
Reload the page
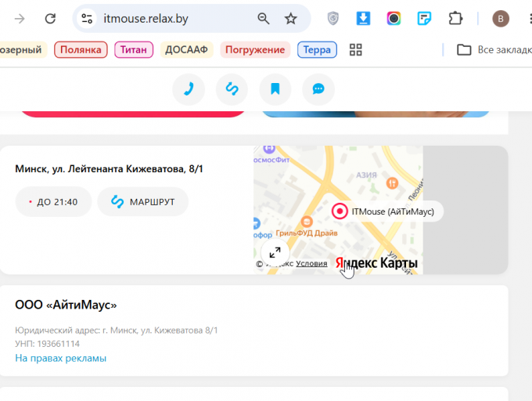point(50,19)
